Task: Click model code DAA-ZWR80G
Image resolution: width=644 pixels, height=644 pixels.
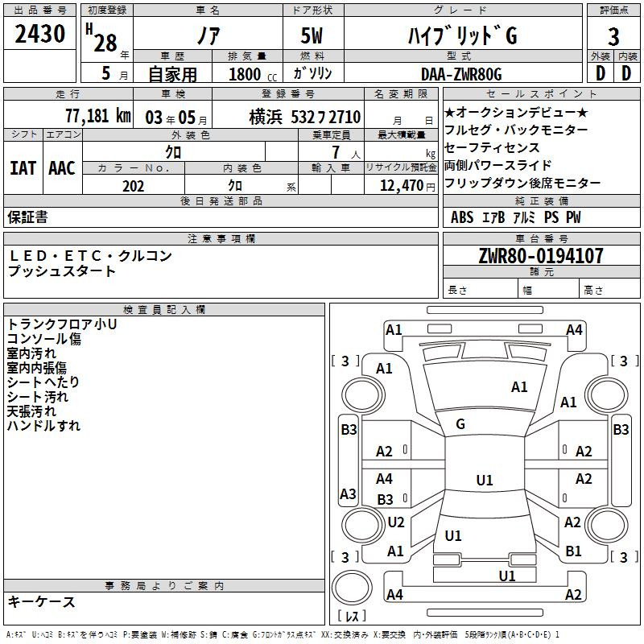Action: [x=461, y=74]
